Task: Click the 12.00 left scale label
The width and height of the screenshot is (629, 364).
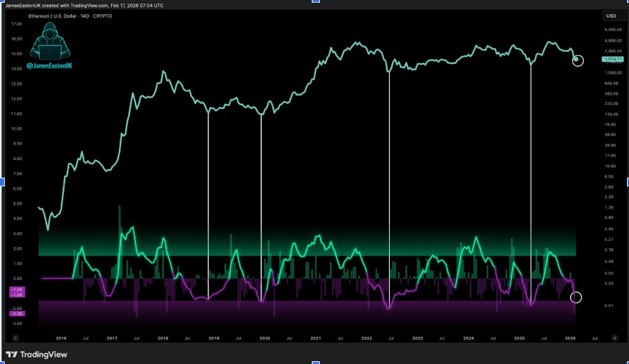Action: click(16, 99)
